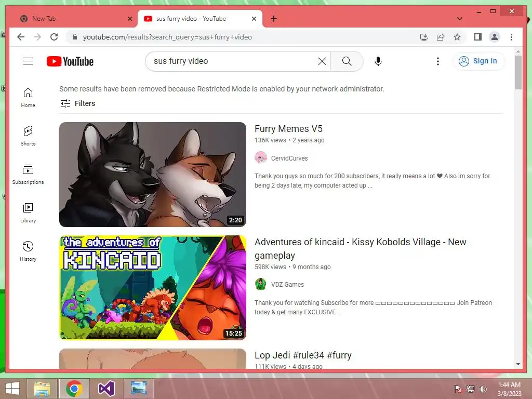Screen dimensions: 532x399
Task: Open the YouTube hamburger guide menu
Action: click(x=28, y=61)
